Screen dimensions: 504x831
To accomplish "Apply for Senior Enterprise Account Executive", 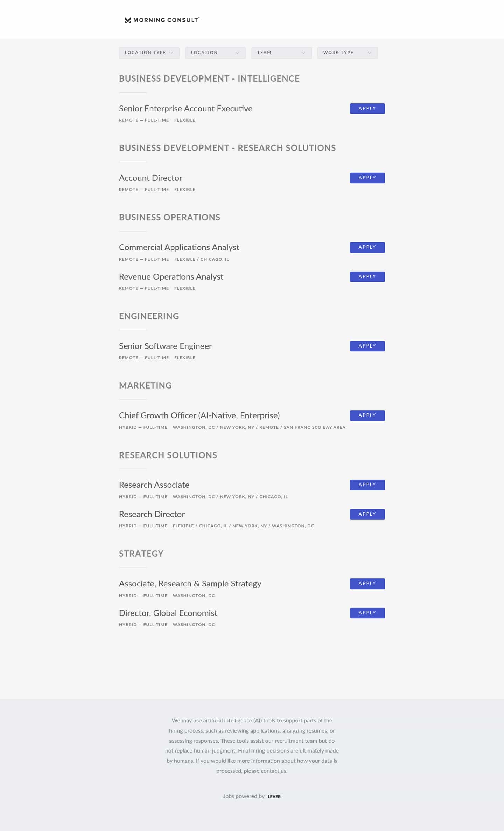I will (x=367, y=108).
